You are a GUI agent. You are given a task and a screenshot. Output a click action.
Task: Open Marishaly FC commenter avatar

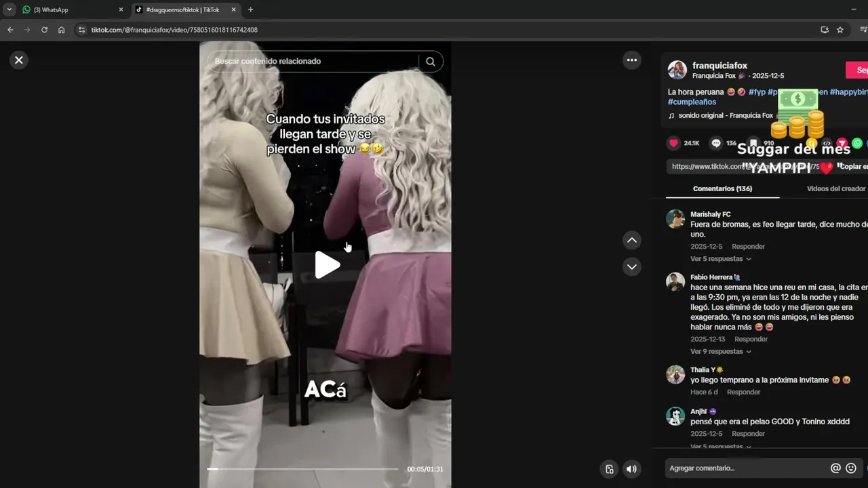[675, 219]
